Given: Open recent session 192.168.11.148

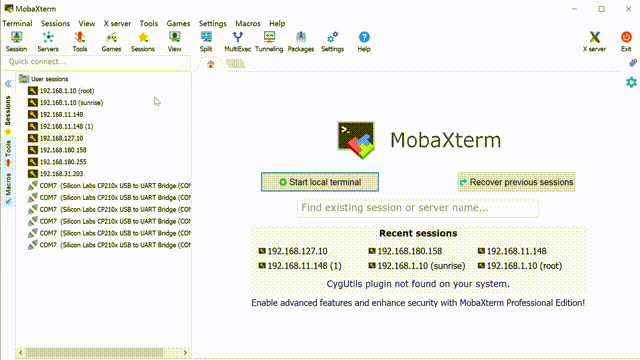Looking at the screenshot, I should (512, 251).
